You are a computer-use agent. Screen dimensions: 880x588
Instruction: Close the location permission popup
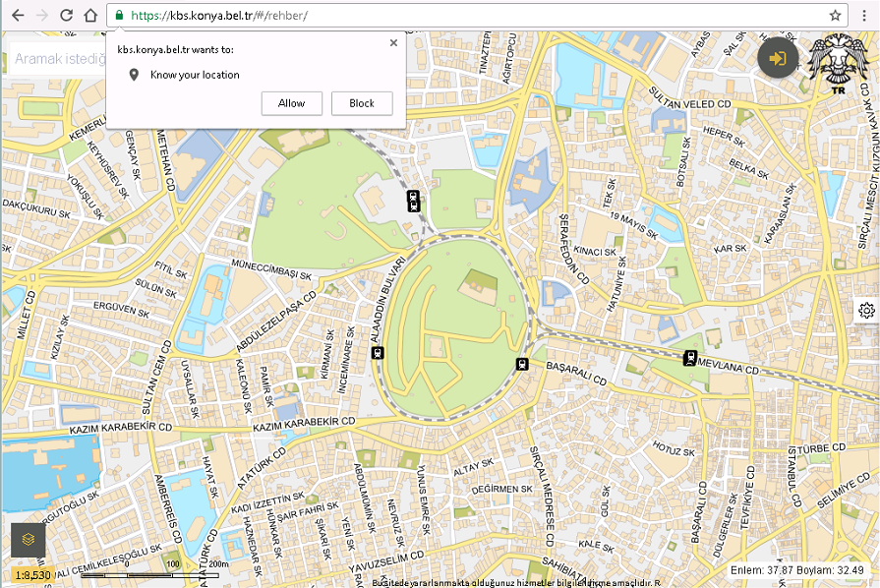click(x=393, y=43)
